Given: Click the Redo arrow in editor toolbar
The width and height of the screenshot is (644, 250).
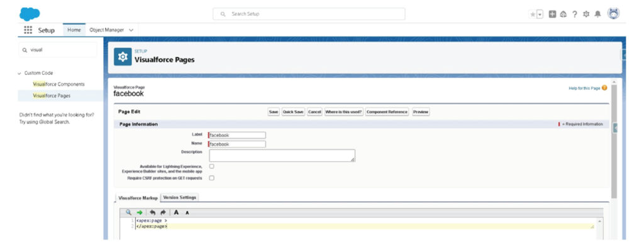Looking at the screenshot, I should [x=163, y=212].
